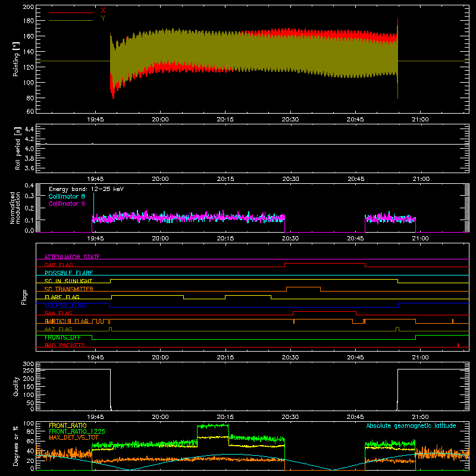Screen dimensions: 476x476
Task: Click the cyan 'Collimator 8' legend label
Action: (x=67, y=196)
